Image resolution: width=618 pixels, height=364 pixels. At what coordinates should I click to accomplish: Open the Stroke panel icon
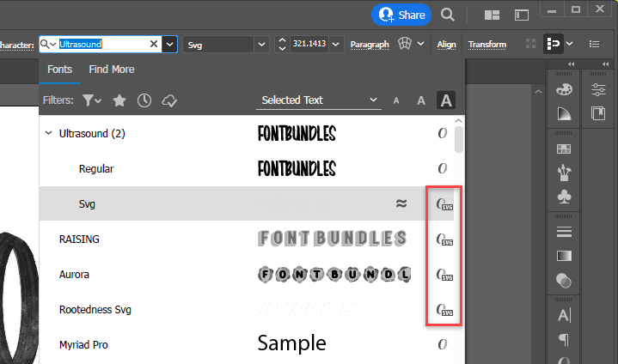click(x=564, y=232)
